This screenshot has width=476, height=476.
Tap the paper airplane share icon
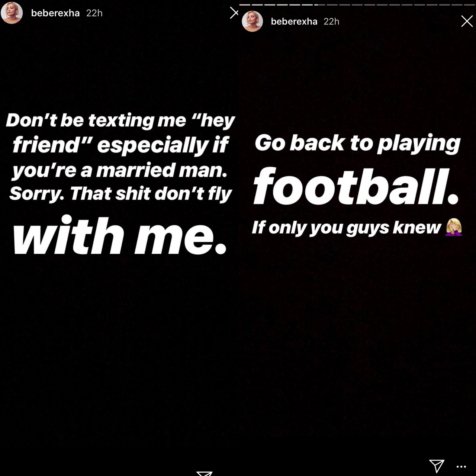(x=437, y=466)
